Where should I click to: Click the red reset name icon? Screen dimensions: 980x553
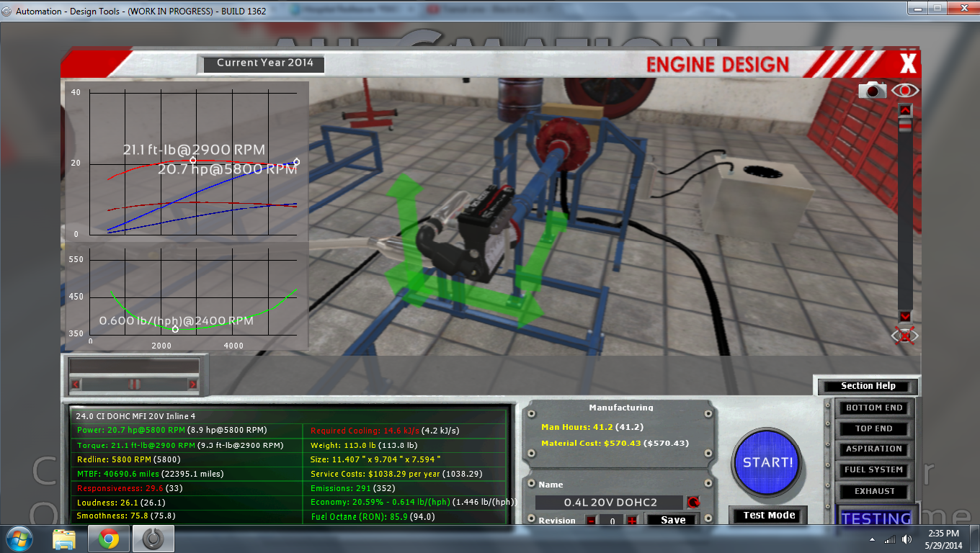pos(693,503)
